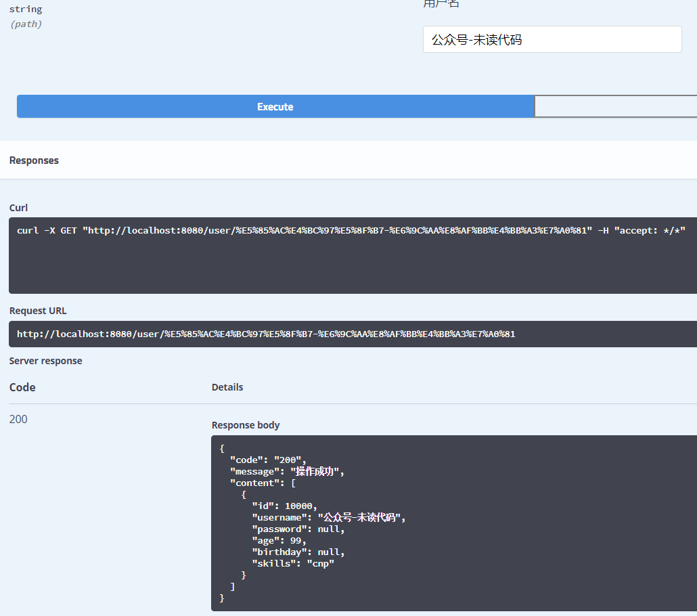This screenshot has height=616, width=697.
Task: Click the (path) parameter location label
Action: pyautogui.click(x=26, y=24)
